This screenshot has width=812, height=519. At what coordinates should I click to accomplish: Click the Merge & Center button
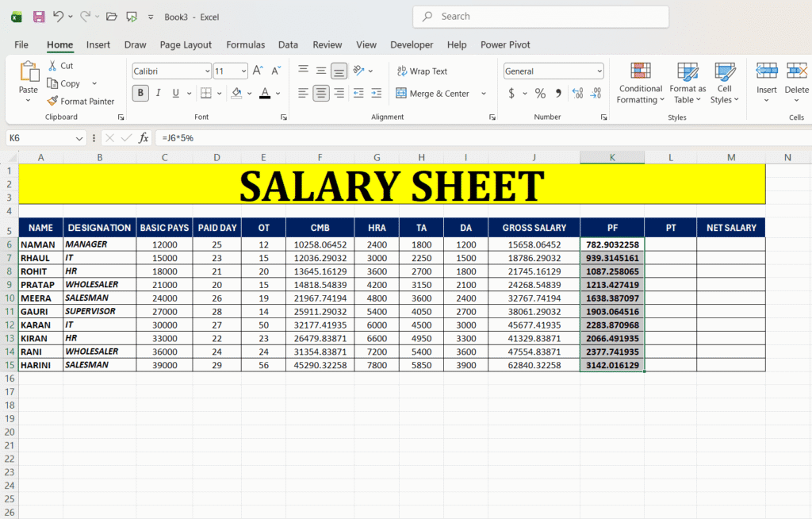432,94
